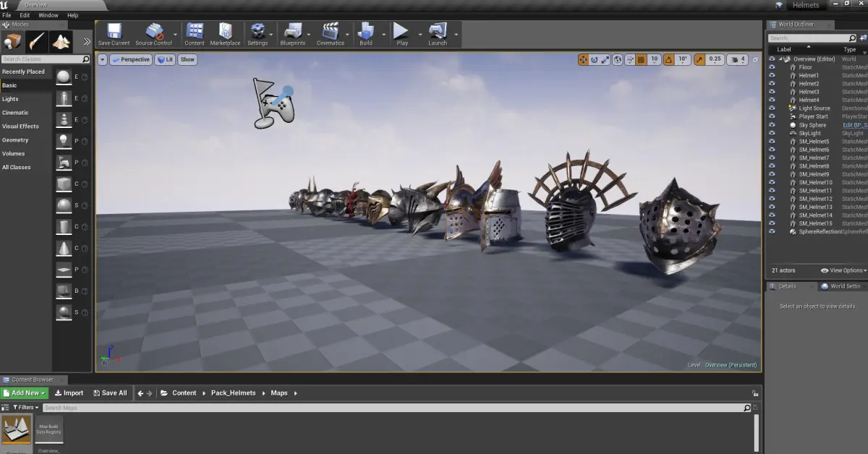
Task: Expand the Modes panel chevrons
Action: pyautogui.click(x=87, y=42)
